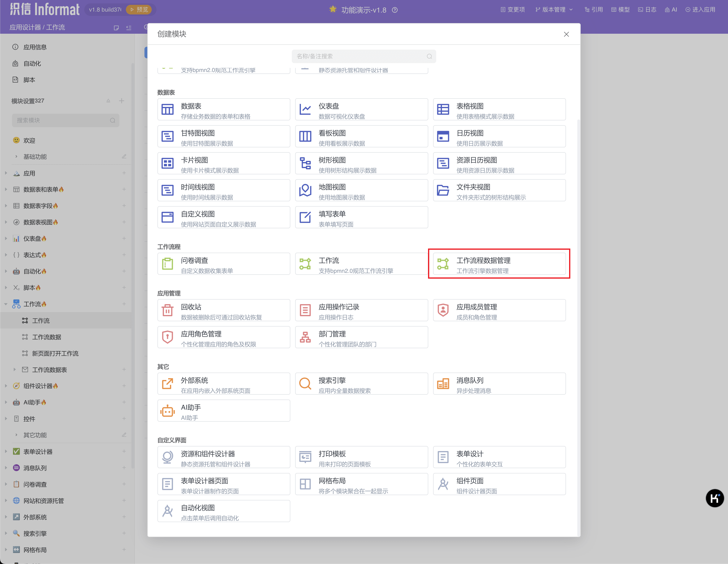Open the 自动化 sidebar item
This screenshot has width=728, height=564.
(32, 63)
